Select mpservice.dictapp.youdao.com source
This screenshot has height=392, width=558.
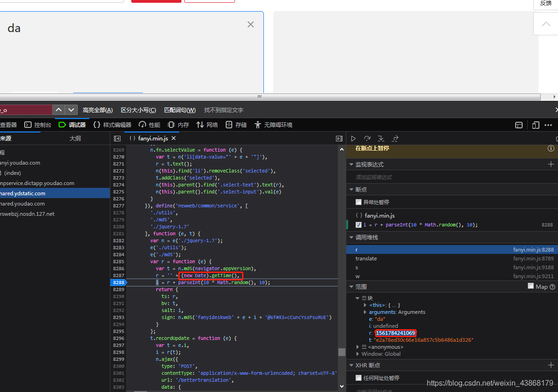point(55,183)
